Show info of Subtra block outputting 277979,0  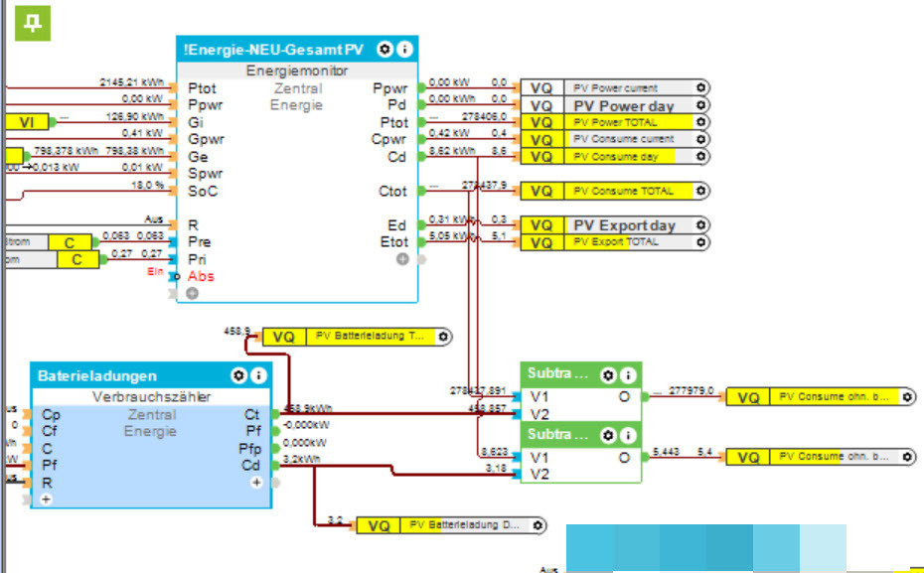628,375
